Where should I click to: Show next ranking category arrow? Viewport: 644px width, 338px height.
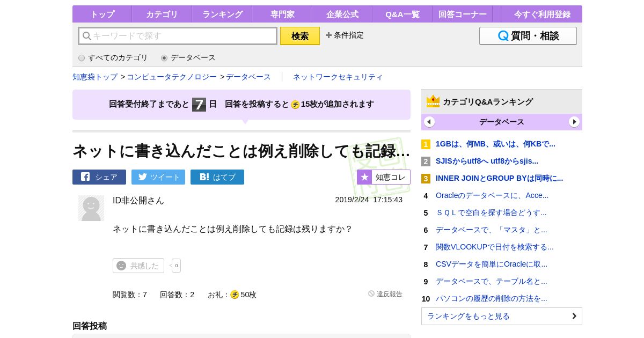tap(574, 122)
